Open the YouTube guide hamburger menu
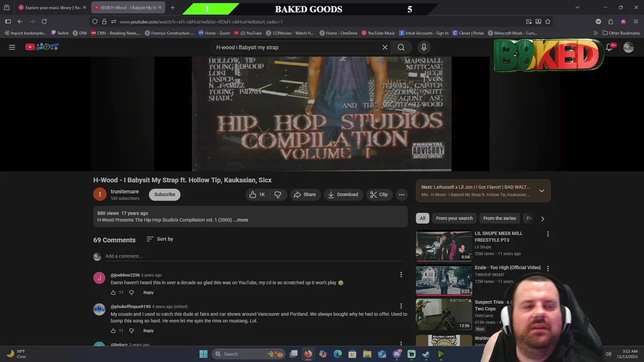The image size is (644, 362). coord(12,47)
